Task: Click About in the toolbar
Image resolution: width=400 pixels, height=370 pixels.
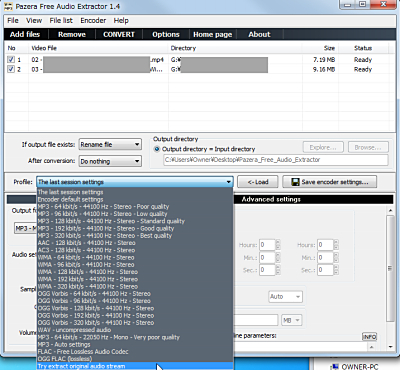Action: (259, 34)
